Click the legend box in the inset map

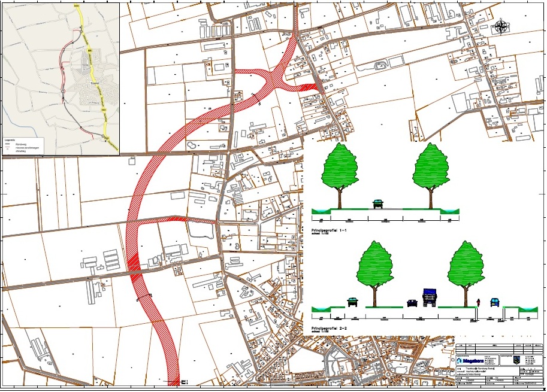click(18, 147)
